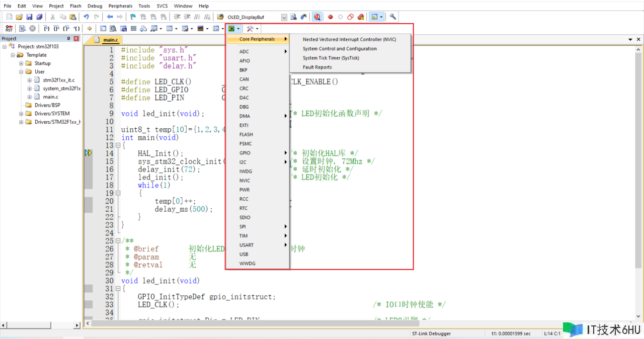Pin the Project panel with the pushpin

tap(69, 39)
